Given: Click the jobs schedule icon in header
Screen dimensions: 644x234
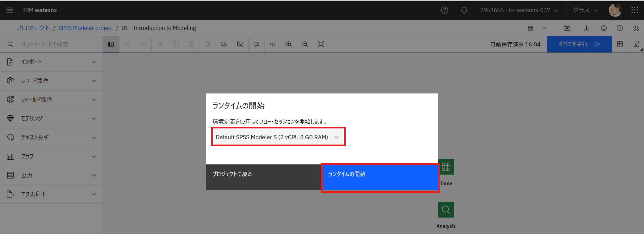Looking at the screenshot, I should (x=531, y=28).
